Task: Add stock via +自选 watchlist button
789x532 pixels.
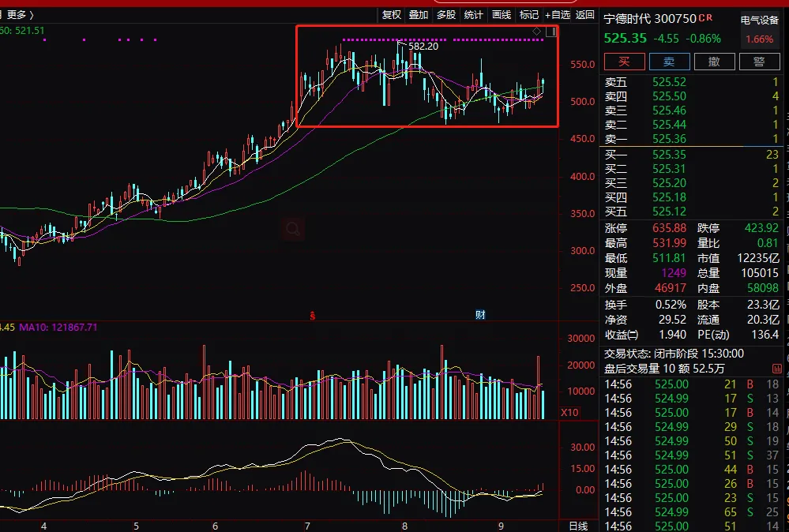Action: (x=557, y=14)
